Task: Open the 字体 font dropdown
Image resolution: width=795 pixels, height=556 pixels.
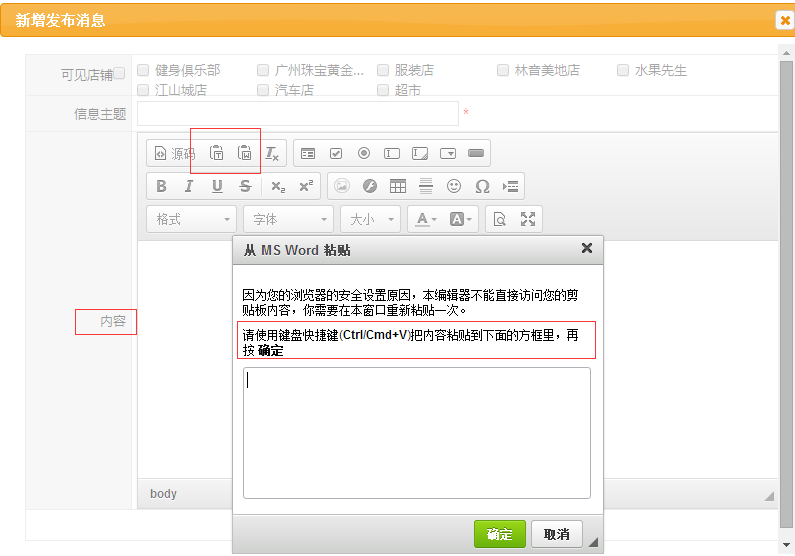Action: click(x=288, y=219)
